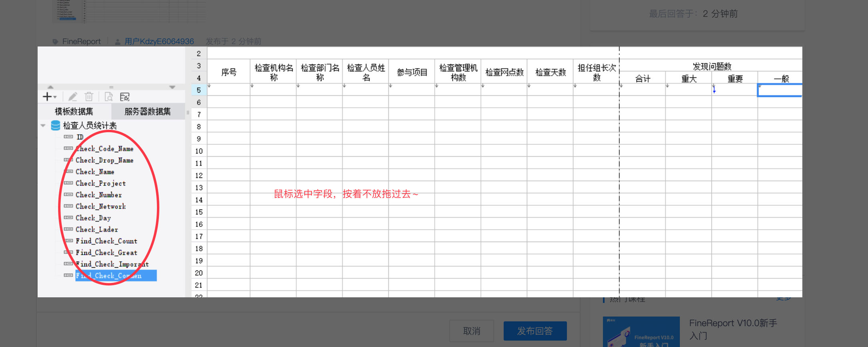The width and height of the screenshot is (868, 347).
Task: Click the 检查天数 header cell
Action: 551,72
